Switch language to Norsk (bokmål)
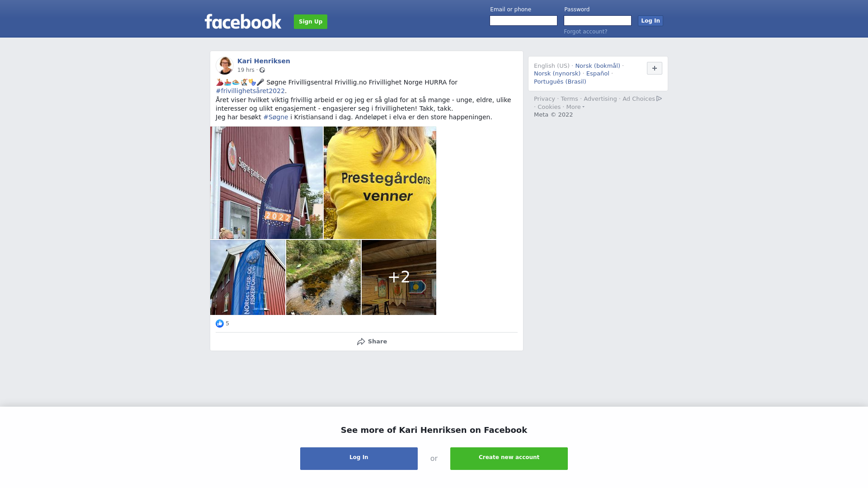 click(597, 66)
